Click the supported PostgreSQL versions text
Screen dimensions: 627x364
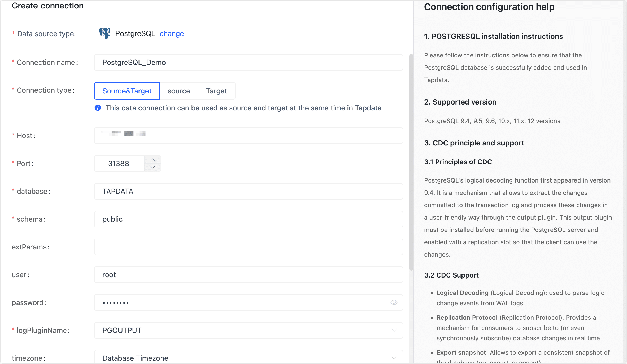point(492,121)
